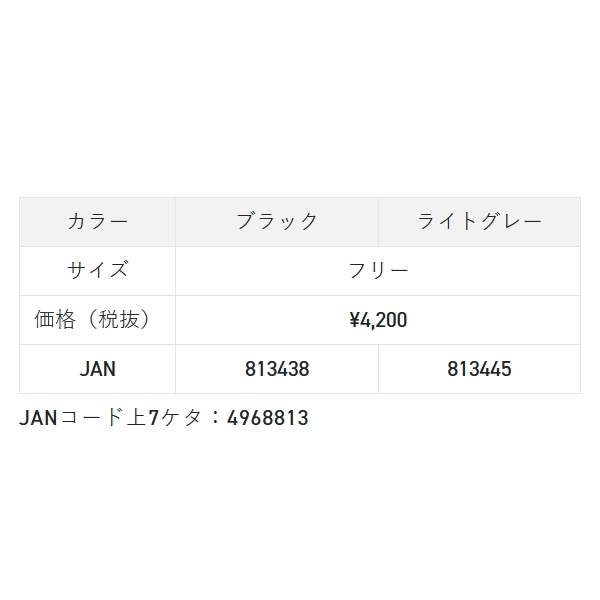Click "JAN" at the start of the caption line
Image resolution: width=600 pixels, height=600 pixels.
[38, 418]
